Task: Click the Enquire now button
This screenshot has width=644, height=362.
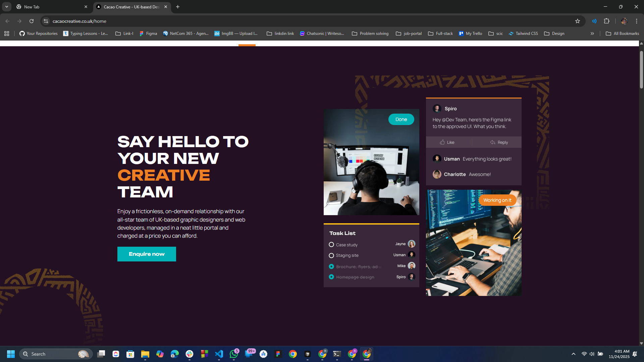Action: [146, 254]
